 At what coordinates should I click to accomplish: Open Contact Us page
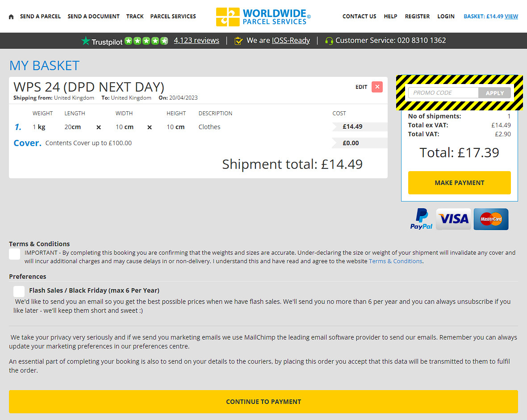(359, 17)
